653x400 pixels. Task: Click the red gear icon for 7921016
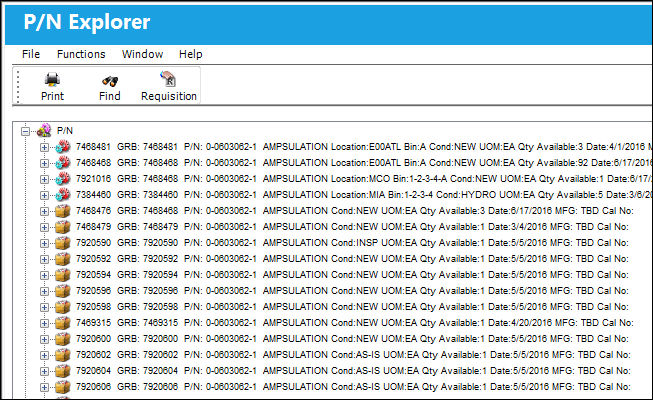coord(63,179)
